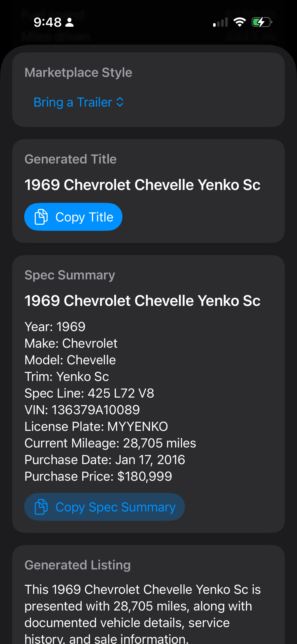The image size is (297, 644).
Task: Select the Generated Title section header
Action: tap(71, 159)
